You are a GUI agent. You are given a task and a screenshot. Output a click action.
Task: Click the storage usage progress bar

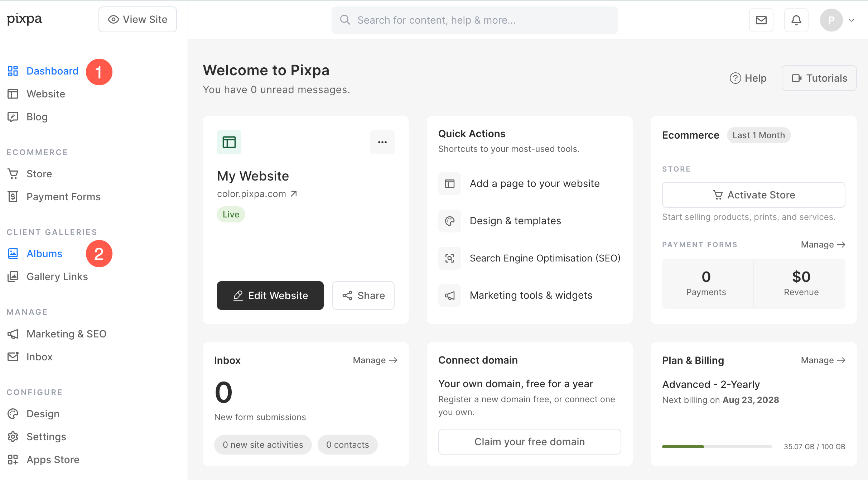(x=717, y=447)
